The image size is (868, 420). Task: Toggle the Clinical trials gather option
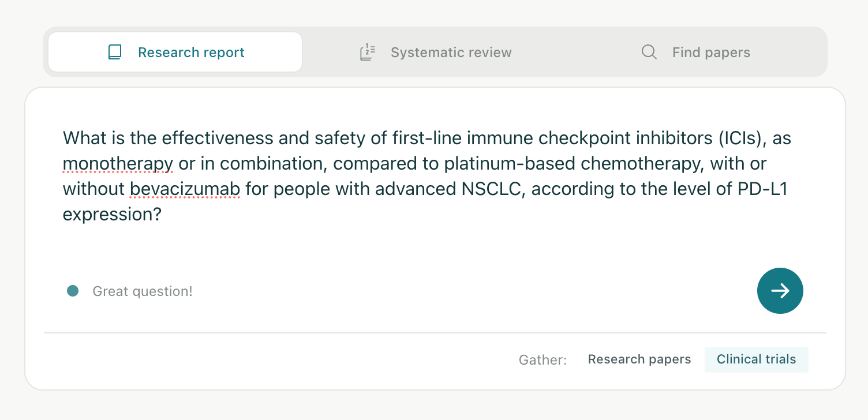pyautogui.click(x=756, y=359)
